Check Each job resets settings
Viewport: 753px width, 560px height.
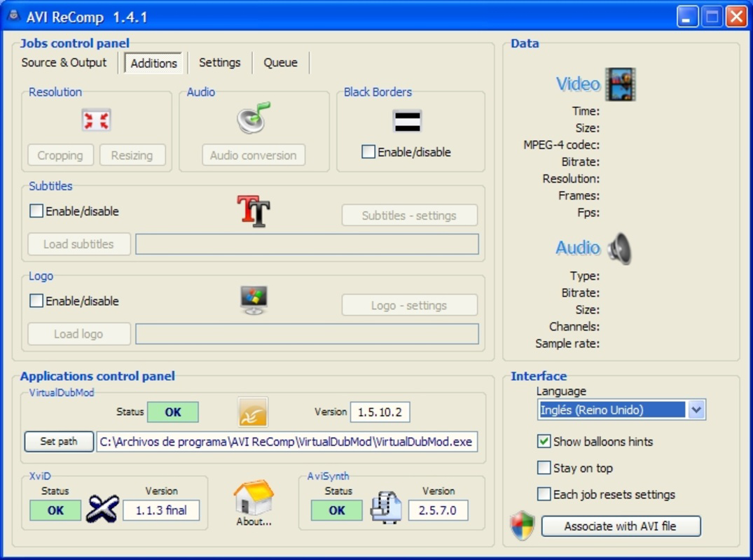tap(544, 494)
